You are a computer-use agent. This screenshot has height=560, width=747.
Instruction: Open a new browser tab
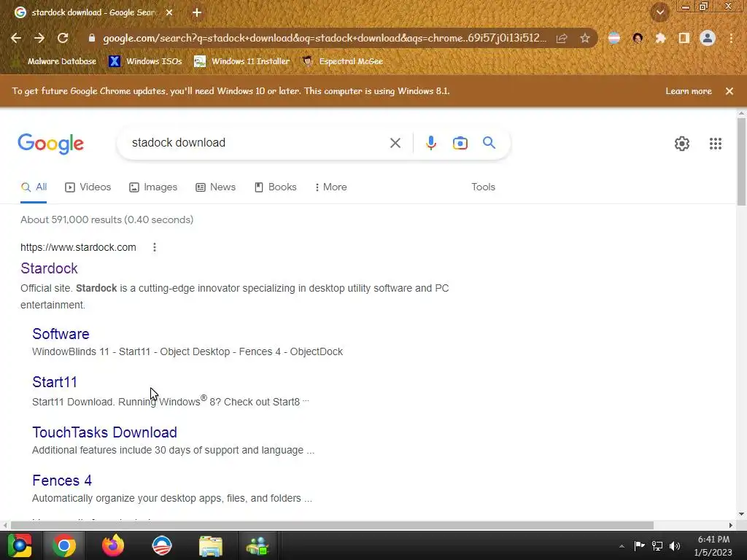pyautogui.click(x=197, y=12)
